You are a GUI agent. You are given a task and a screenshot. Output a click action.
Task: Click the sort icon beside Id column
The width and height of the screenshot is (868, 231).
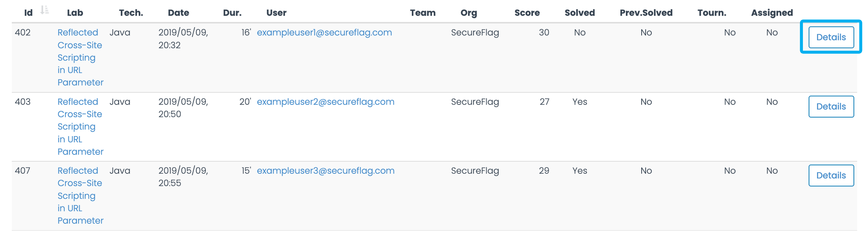pyautogui.click(x=44, y=10)
